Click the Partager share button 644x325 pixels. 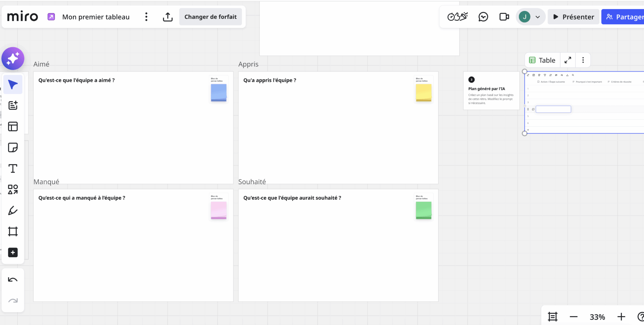pyautogui.click(x=623, y=17)
